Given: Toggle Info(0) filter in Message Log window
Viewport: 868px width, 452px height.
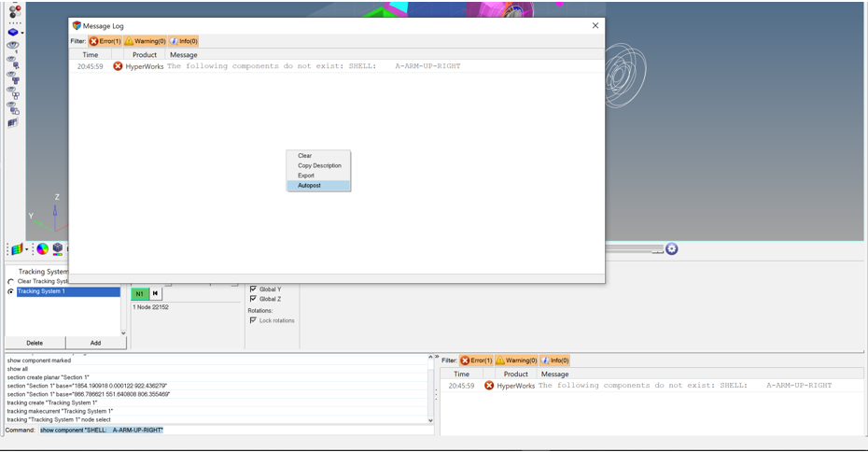Looking at the screenshot, I should (x=183, y=41).
